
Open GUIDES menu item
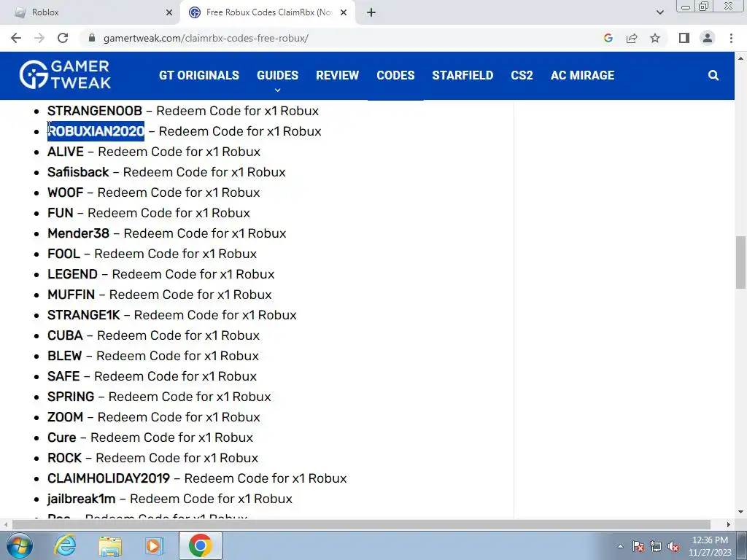coord(277,75)
